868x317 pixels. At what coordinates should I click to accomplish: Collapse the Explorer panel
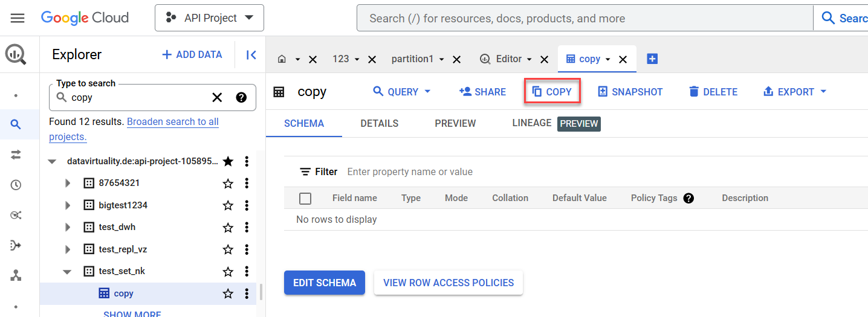(x=251, y=55)
